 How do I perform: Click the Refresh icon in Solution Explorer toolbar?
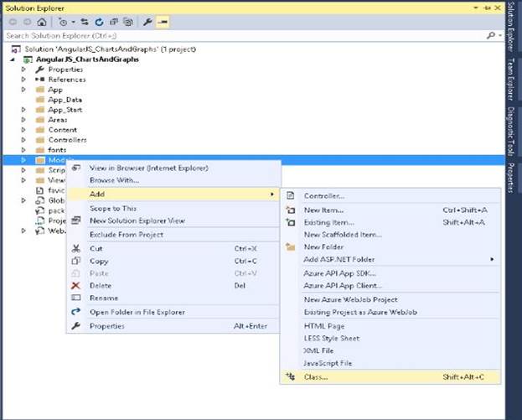pyautogui.click(x=100, y=22)
